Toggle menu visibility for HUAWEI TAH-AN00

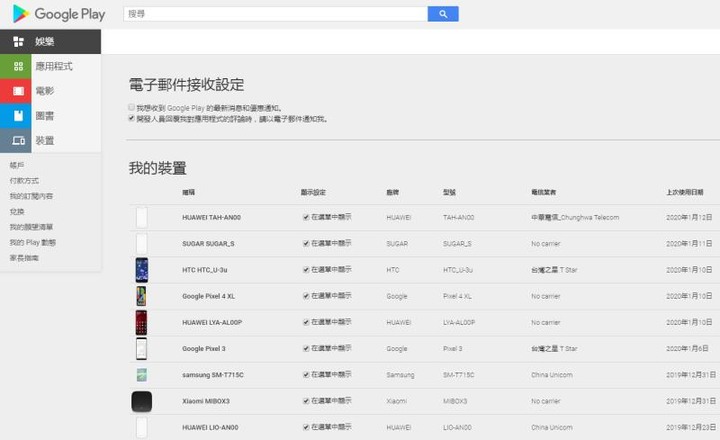click(x=306, y=217)
